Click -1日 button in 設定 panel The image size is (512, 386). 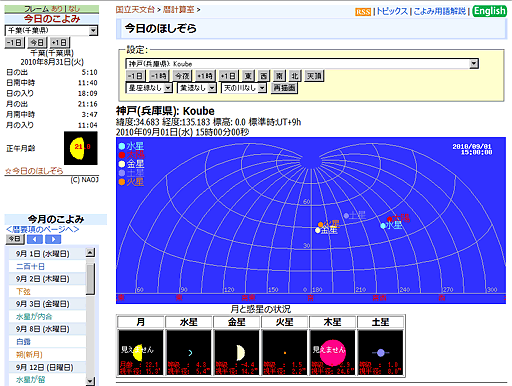point(136,76)
